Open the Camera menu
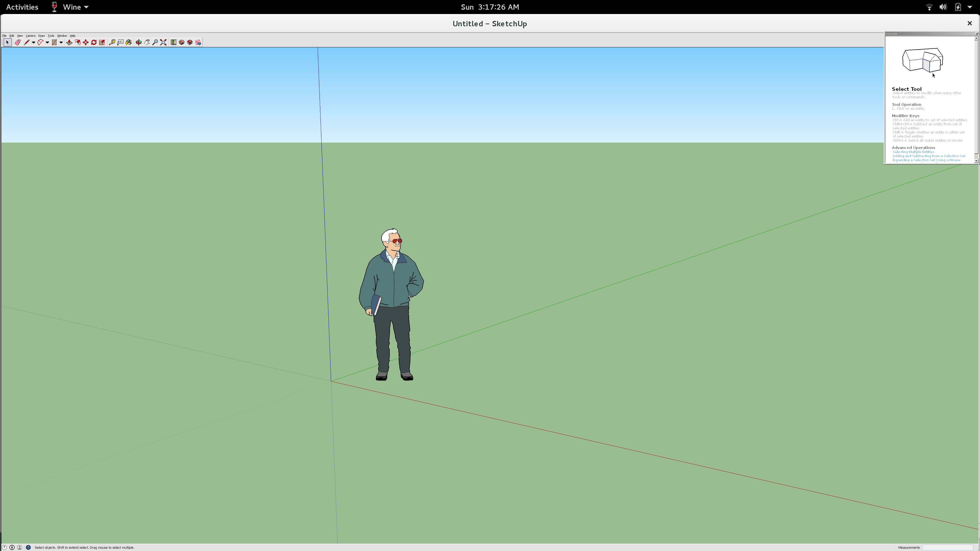Viewport: 980px width, 551px height. pyautogui.click(x=30, y=36)
